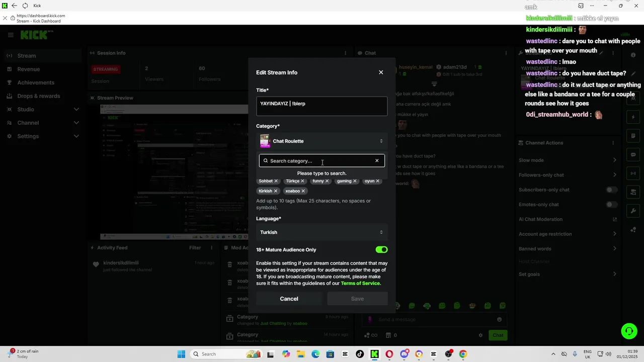This screenshot has width=644, height=362.
Task: Click the wrench icon in right toolbar
Action: [x=633, y=211]
